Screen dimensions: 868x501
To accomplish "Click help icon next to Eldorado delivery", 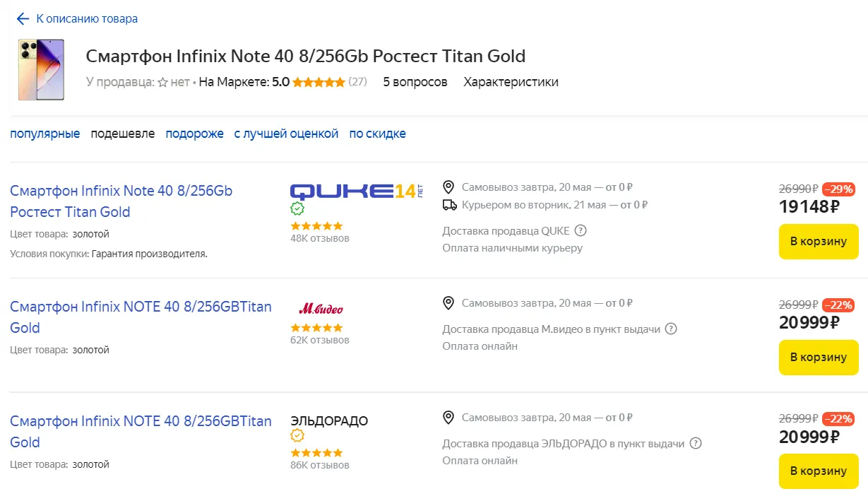I will point(696,444).
